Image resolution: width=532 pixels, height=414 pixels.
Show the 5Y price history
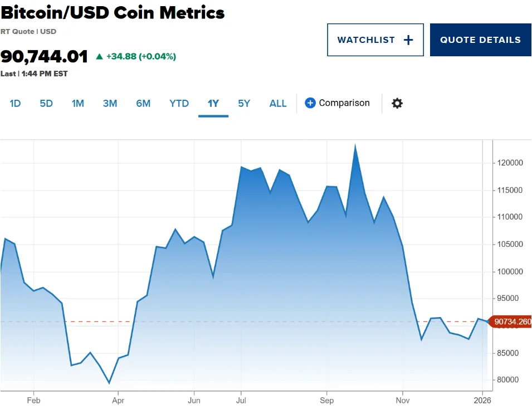click(243, 103)
